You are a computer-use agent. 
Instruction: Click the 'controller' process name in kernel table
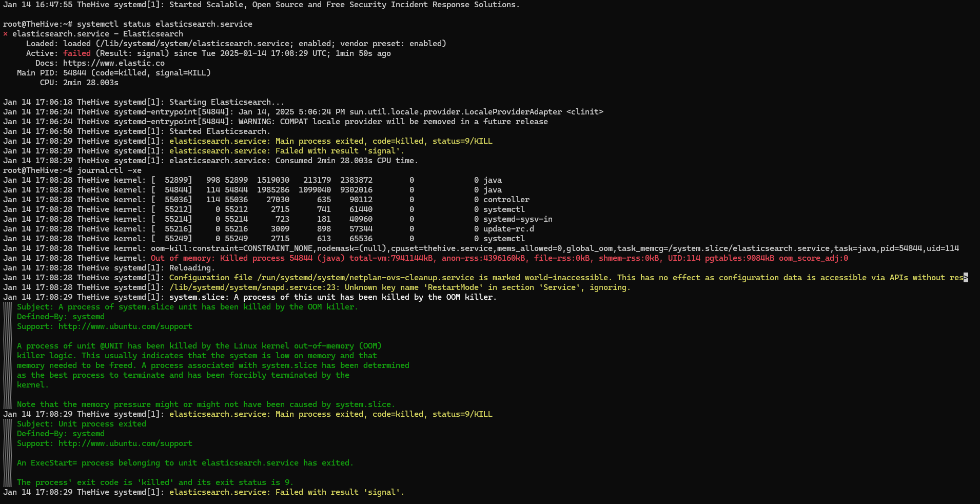coord(506,200)
